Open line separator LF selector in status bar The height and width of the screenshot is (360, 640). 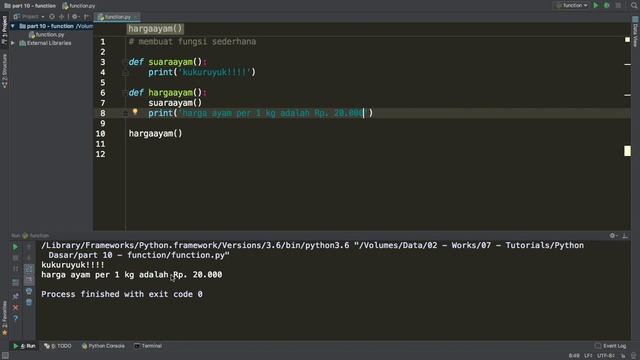coord(588,356)
